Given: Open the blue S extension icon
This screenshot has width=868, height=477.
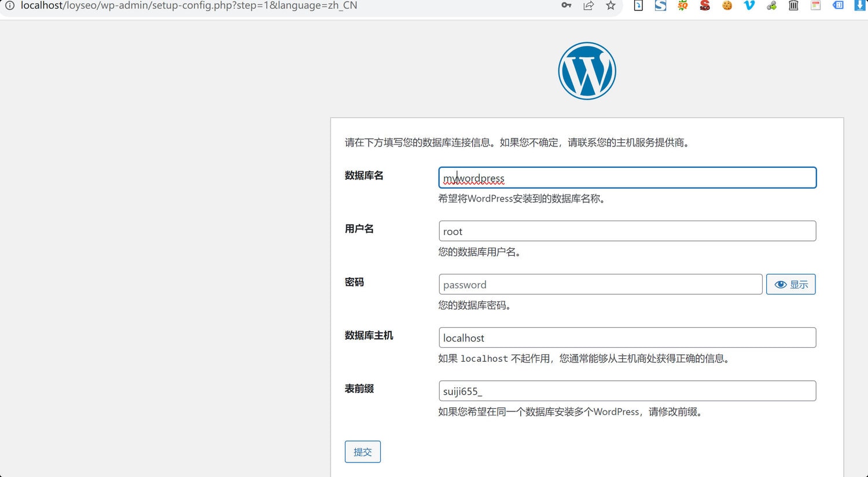Looking at the screenshot, I should pyautogui.click(x=660, y=5).
